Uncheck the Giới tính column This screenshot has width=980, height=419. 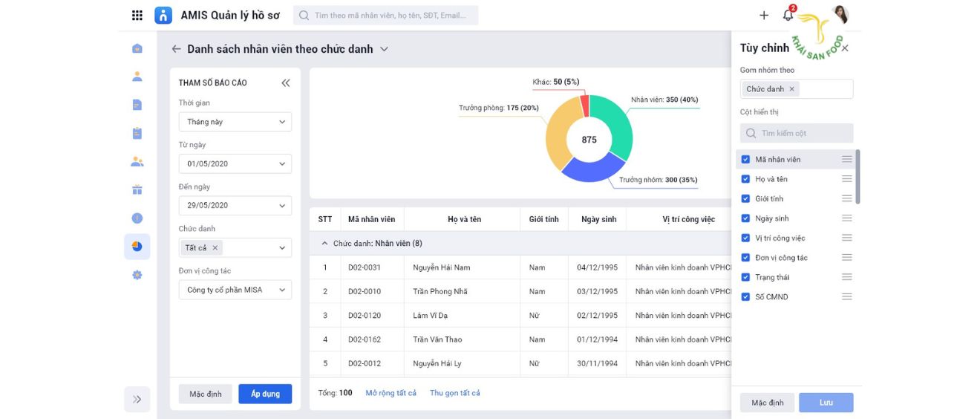[x=745, y=198]
